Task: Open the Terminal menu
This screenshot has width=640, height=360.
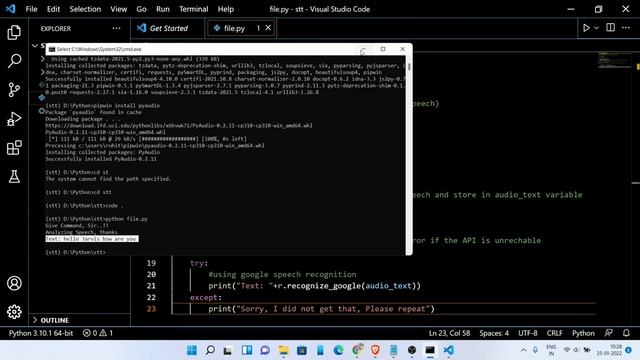Action: click(x=193, y=9)
